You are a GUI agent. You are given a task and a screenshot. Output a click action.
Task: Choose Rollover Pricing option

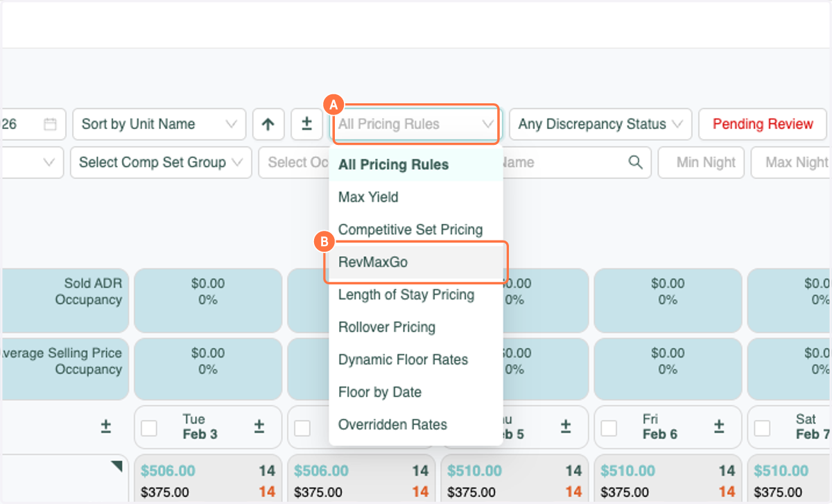416,327
